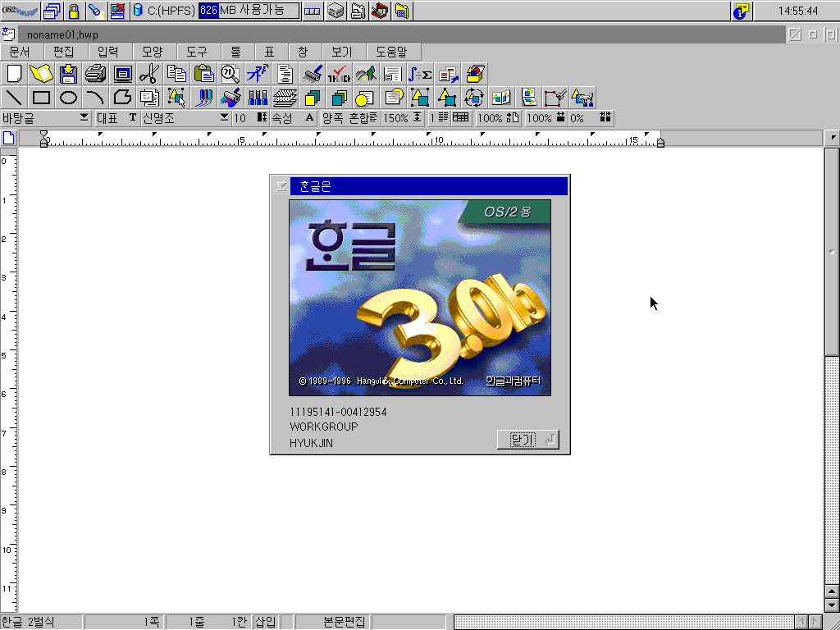The image size is (840, 630).
Task: Select the ellipse drawing tool
Action: tap(68, 98)
